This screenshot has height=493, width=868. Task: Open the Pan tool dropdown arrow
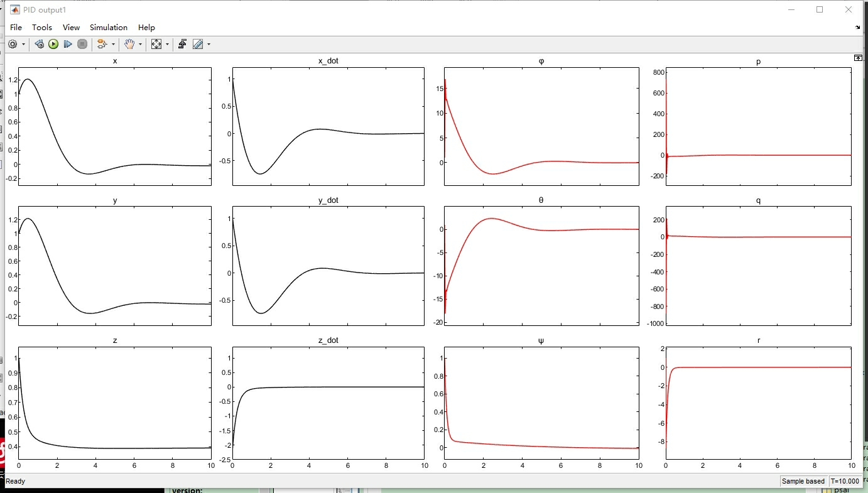(x=141, y=44)
